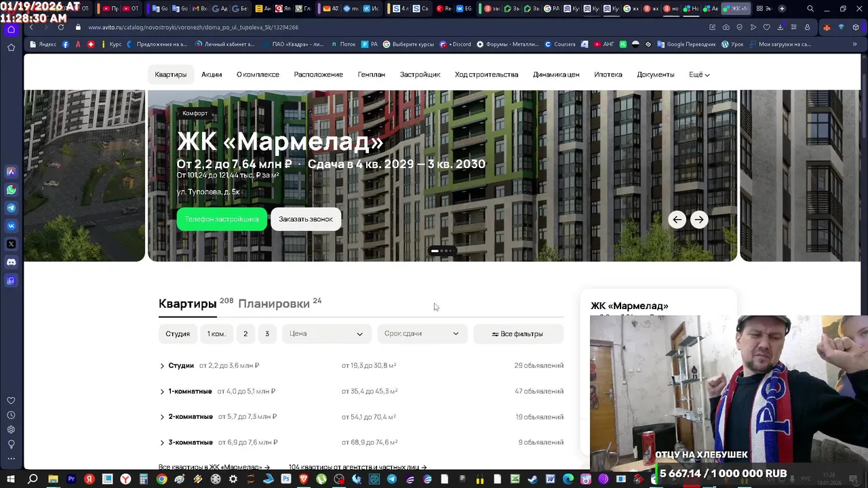Open sidebar settings gear icon
The height and width of the screenshot is (488, 868).
pos(11,430)
